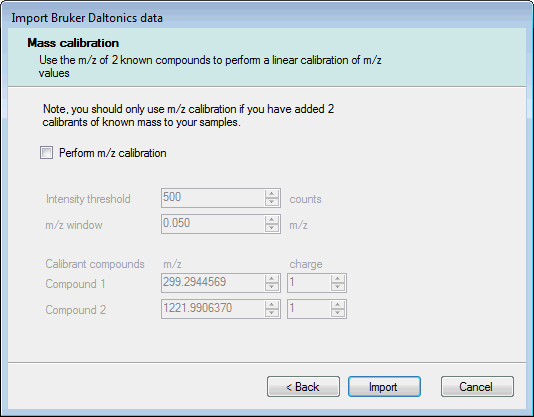The image size is (534, 417).
Task: Decrease Compound 2 charge with down arrow
Action: point(338,313)
